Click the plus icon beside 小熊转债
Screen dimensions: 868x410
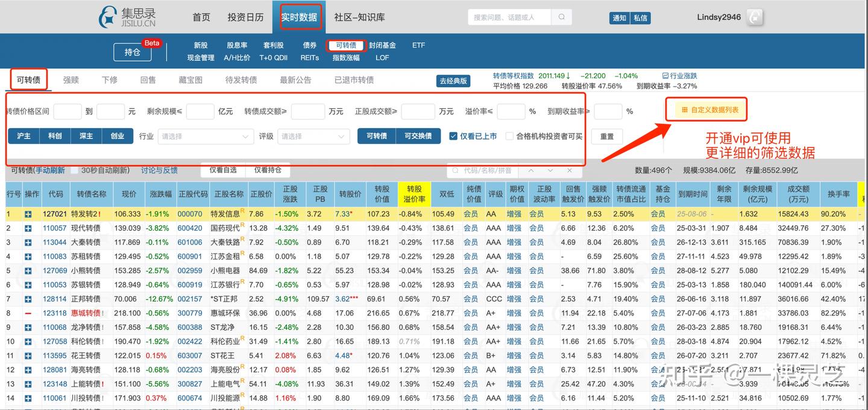28,271
